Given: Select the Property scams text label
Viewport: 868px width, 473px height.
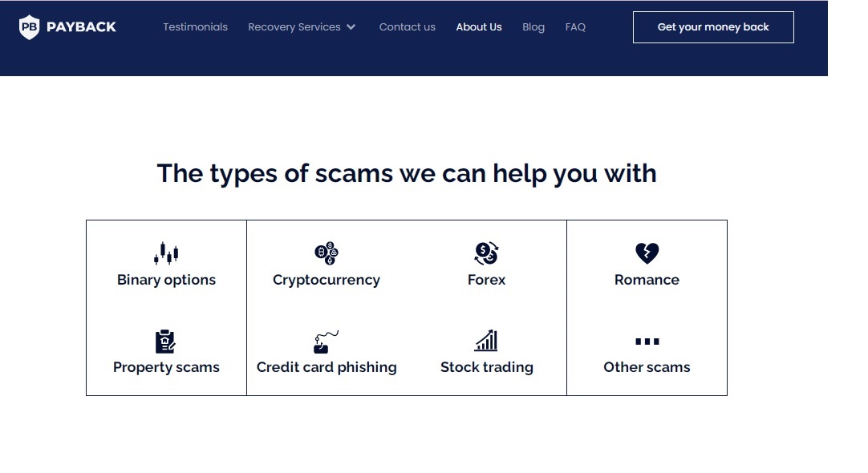Looking at the screenshot, I should [166, 367].
